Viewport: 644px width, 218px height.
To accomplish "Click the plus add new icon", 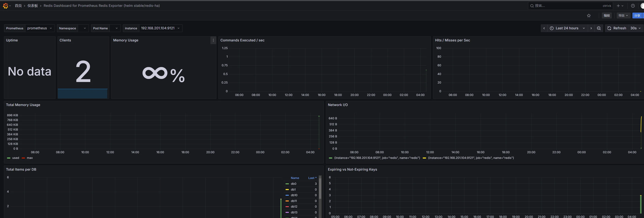I will point(618,6).
